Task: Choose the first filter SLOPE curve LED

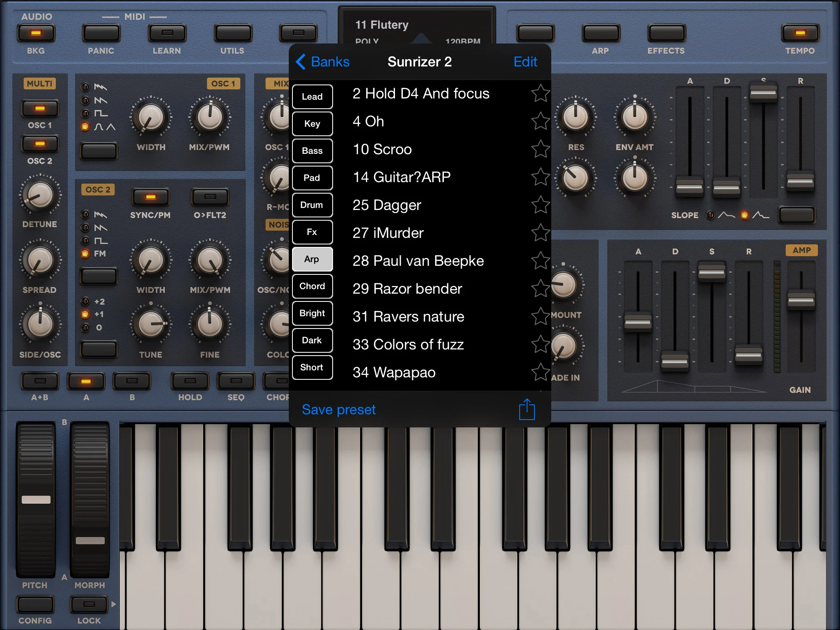Action: click(711, 215)
